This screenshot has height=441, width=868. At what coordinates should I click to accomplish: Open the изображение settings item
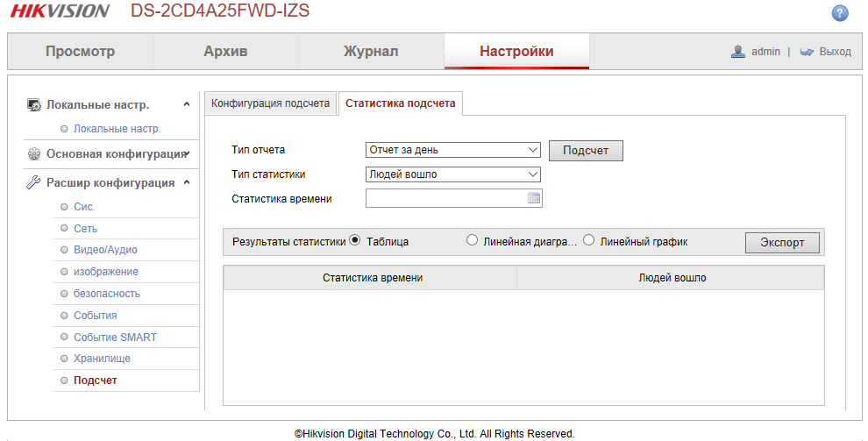click(x=106, y=272)
